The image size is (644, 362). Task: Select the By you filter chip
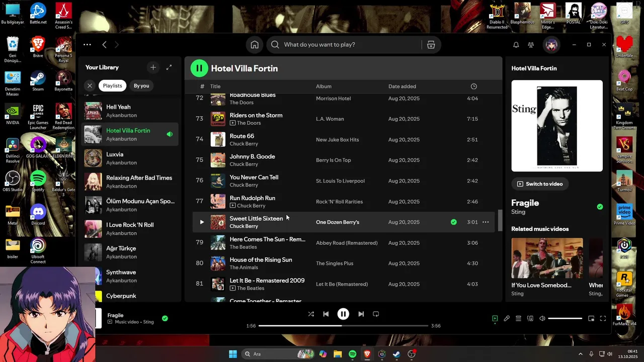pyautogui.click(x=141, y=85)
